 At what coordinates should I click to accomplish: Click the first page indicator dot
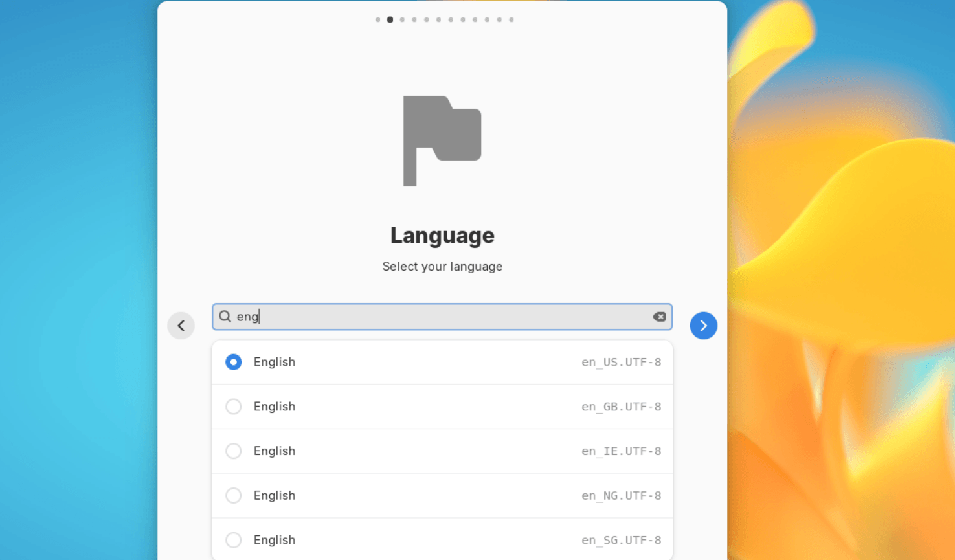coord(377,19)
